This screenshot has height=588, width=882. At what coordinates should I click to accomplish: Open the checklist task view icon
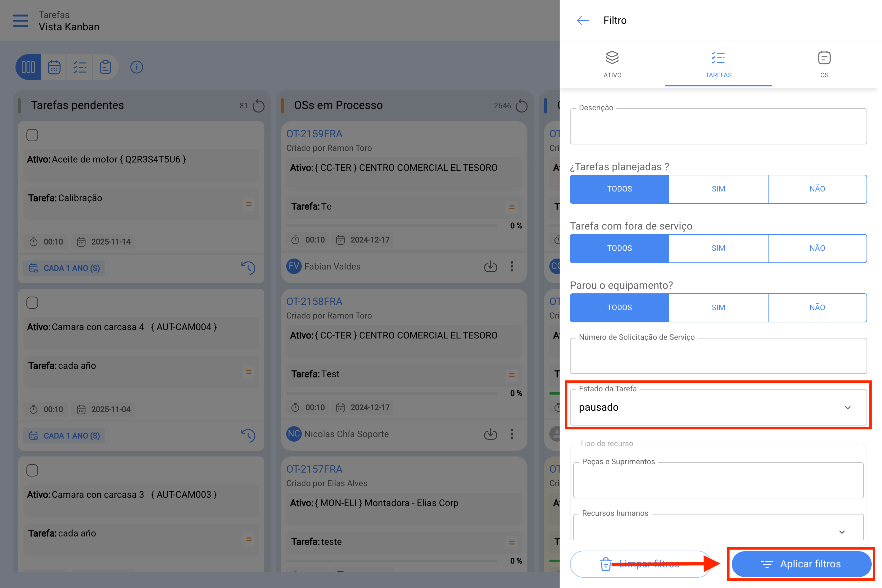(80, 67)
